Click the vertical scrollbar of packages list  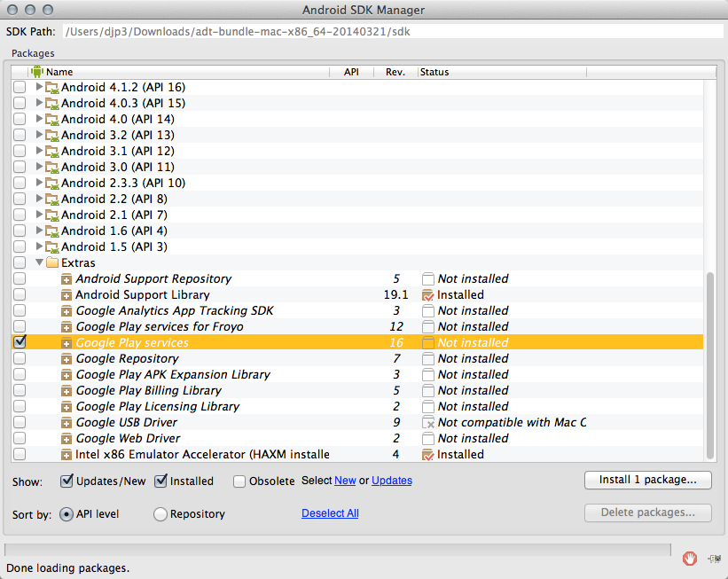(709, 364)
